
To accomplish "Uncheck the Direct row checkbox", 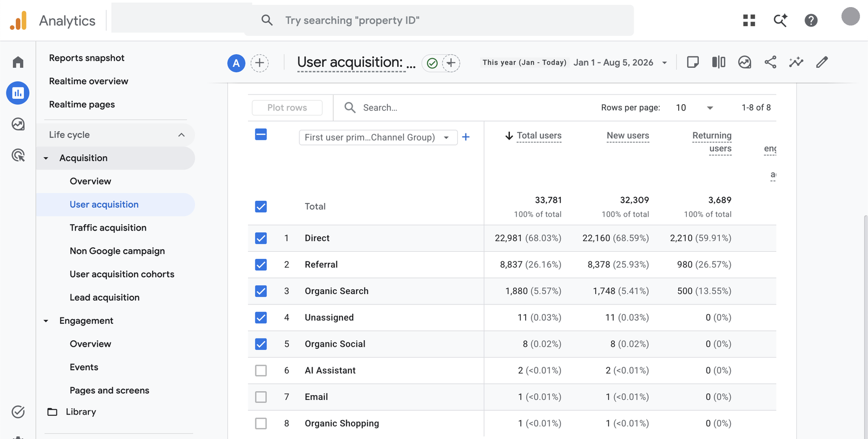I will click(261, 238).
